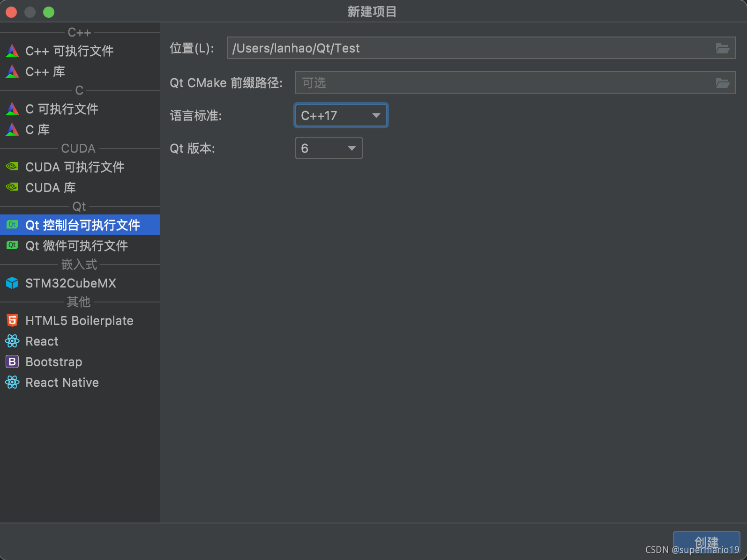Select C 可执行文件 project type

(80, 109)
